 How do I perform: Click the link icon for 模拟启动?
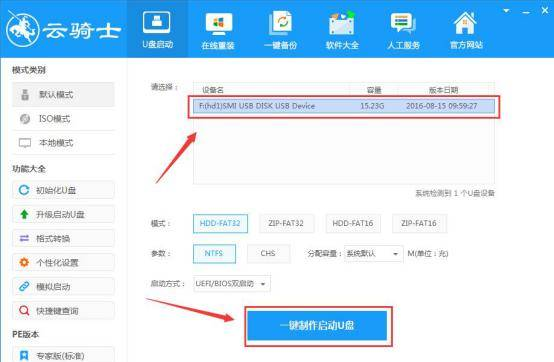24,286
